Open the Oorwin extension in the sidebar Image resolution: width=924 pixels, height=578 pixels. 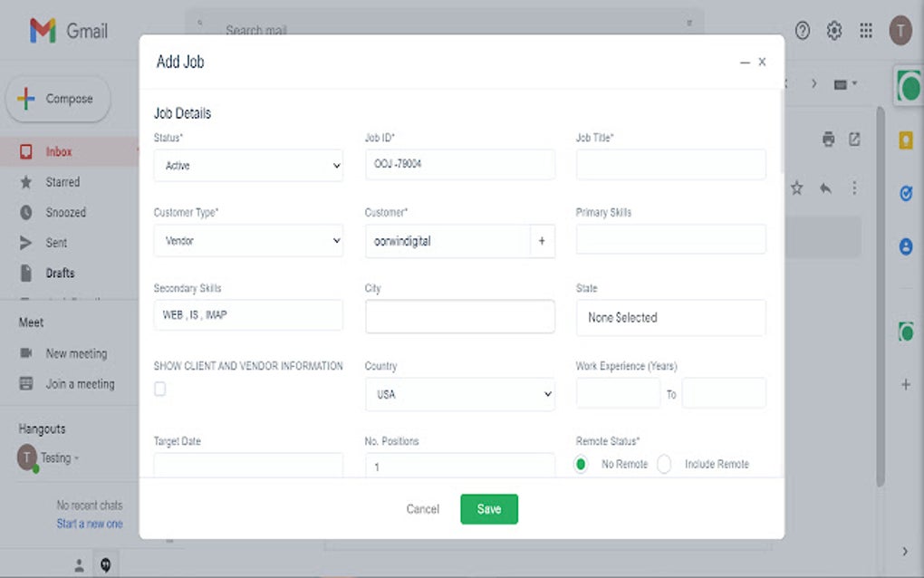point(907,331)
